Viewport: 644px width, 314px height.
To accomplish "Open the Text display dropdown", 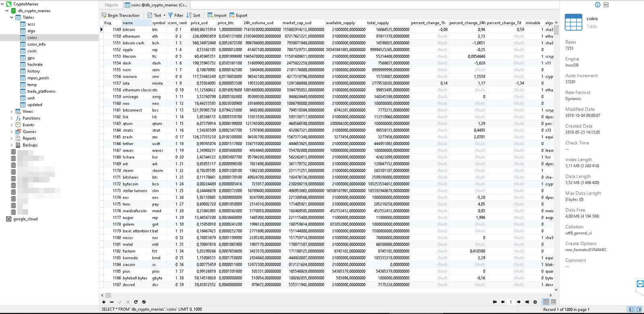I will [157, 15].
